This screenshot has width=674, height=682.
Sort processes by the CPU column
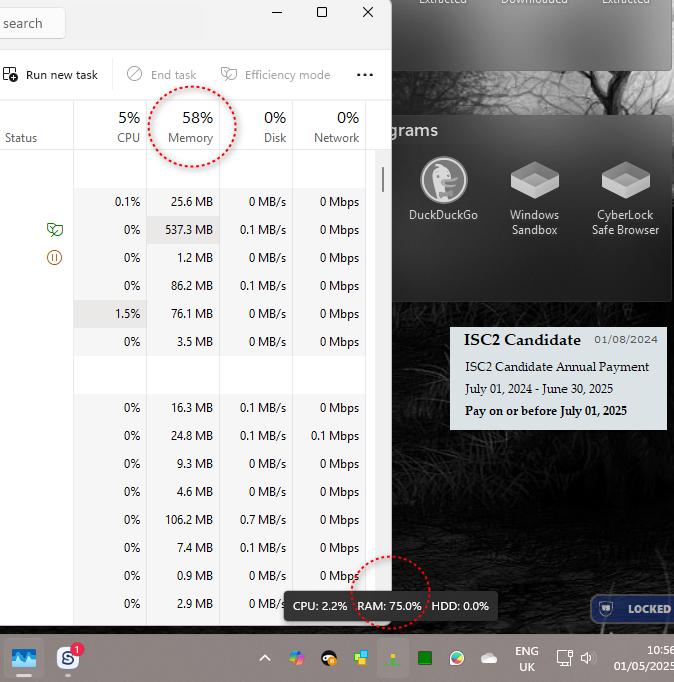110,126
